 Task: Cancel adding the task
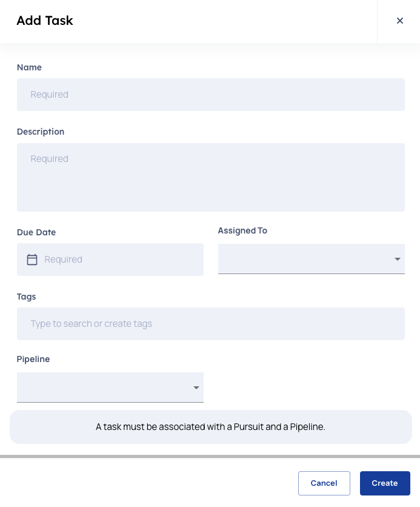(x=324, y=483)
